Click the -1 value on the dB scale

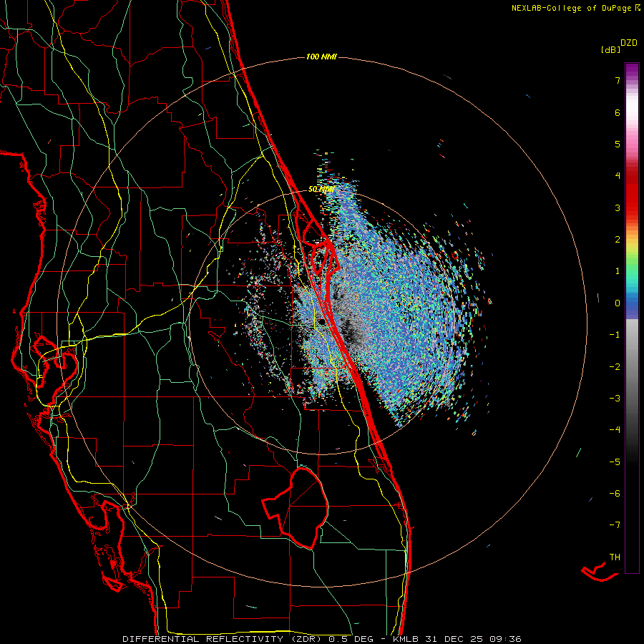(615, 335)
